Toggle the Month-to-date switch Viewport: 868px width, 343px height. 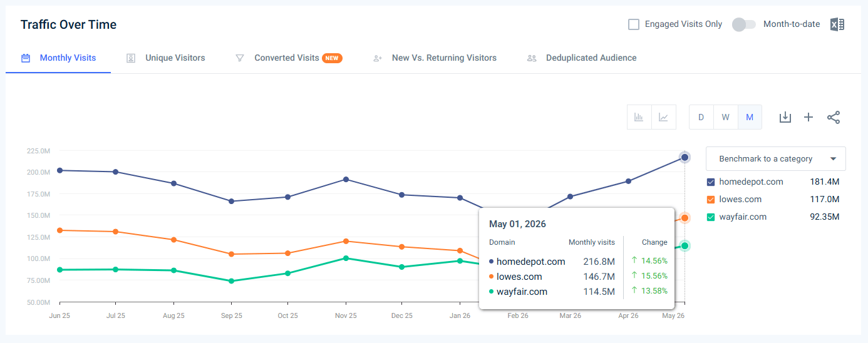click(744, 24)
